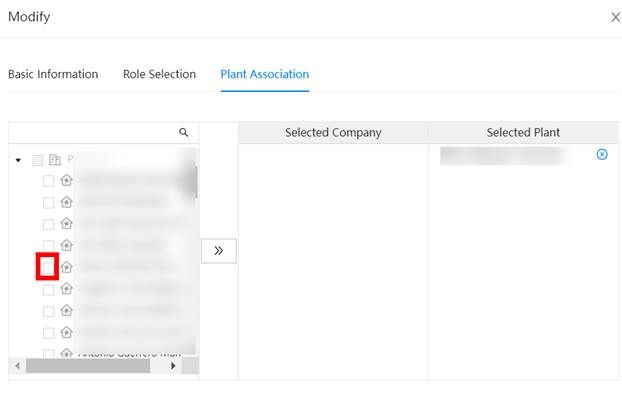Click the Selected Plant column header

523,132
